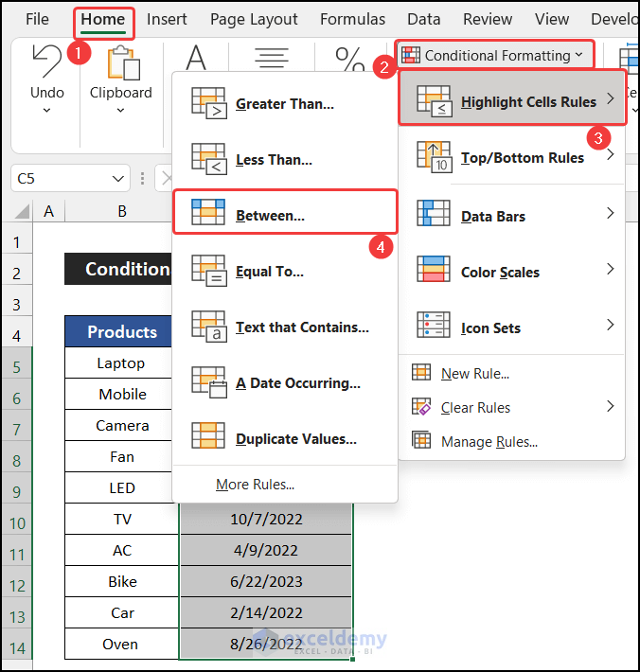Click the Number percent icon

(349, 59)
